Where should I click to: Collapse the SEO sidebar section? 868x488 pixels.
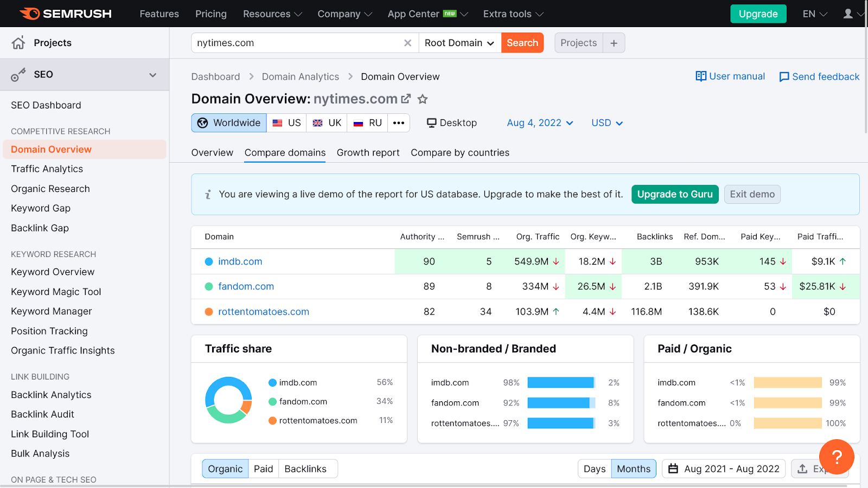pyautogui.click(x=153, y=75)
